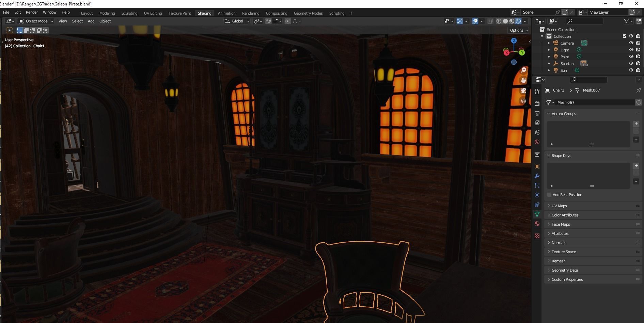Viewport: 644px width, 323px height.
Task: Open the Global transform orientation dropdown
Action: pos(237,21)
